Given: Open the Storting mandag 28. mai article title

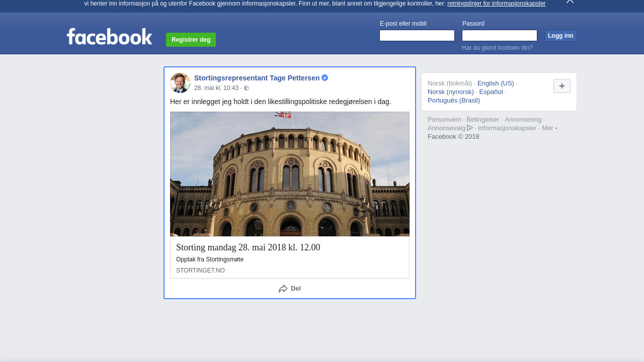Looking at the screenshot, I should pos(248,247).
